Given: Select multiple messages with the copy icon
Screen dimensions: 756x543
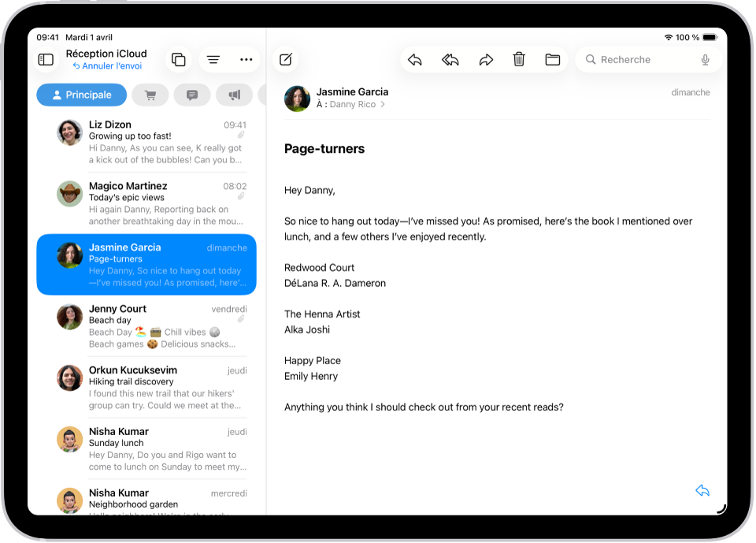Looking at the screenshot, I should tap(178, 59).
